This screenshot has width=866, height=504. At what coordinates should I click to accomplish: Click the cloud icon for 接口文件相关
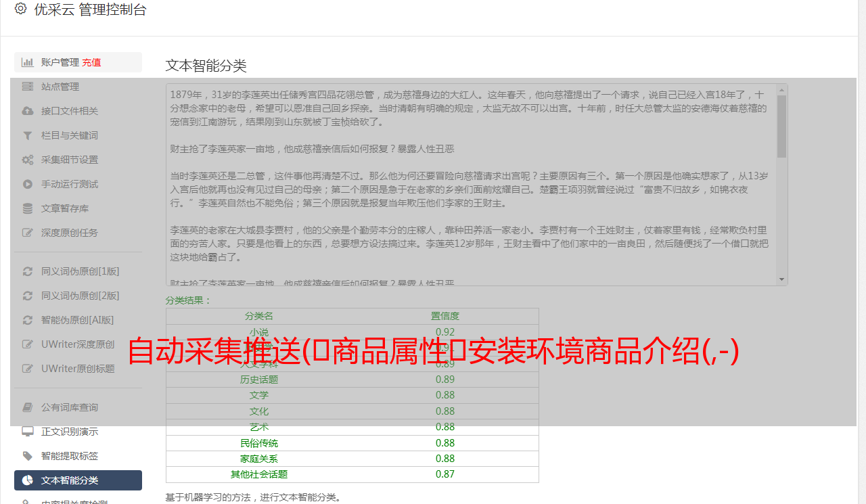(x=27, y=111)
